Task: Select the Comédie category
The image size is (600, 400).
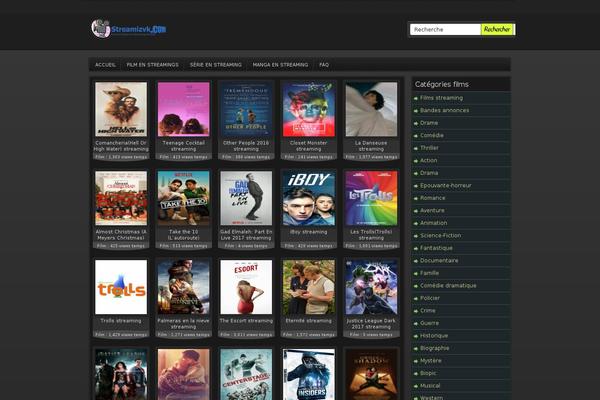Action: coord(432,136)
